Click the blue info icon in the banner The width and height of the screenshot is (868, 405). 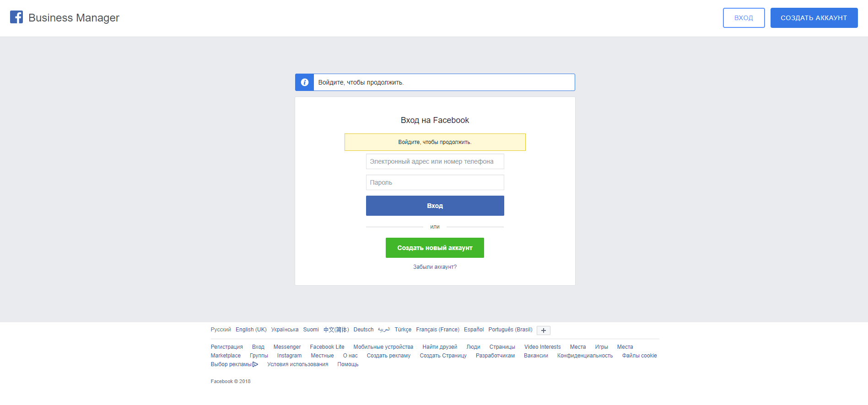pos(304,82)
